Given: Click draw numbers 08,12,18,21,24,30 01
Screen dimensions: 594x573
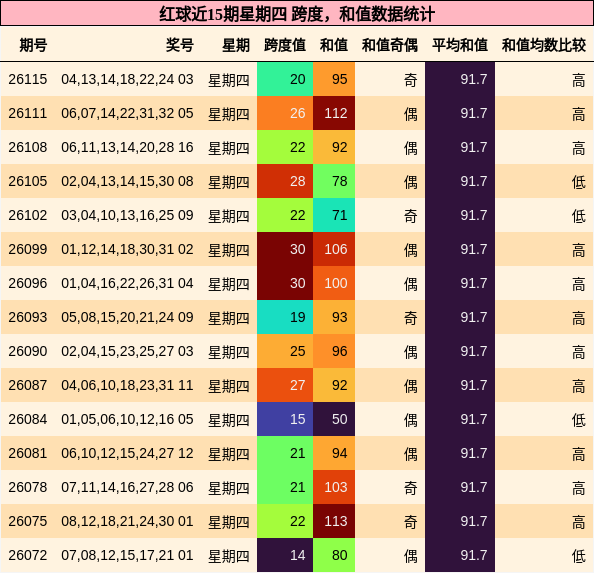Looking at the screenshot, I should (127, 521).
